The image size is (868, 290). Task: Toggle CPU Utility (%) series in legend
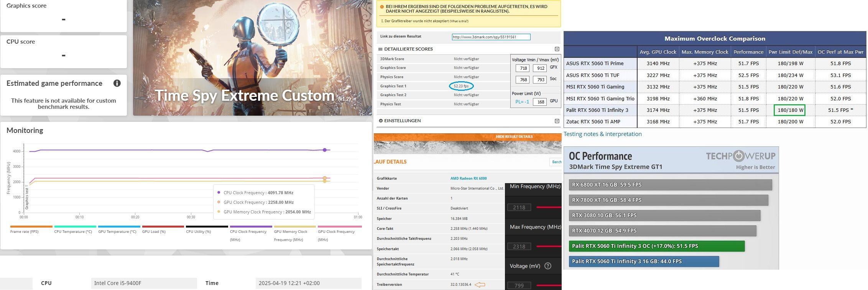(207, 229)
